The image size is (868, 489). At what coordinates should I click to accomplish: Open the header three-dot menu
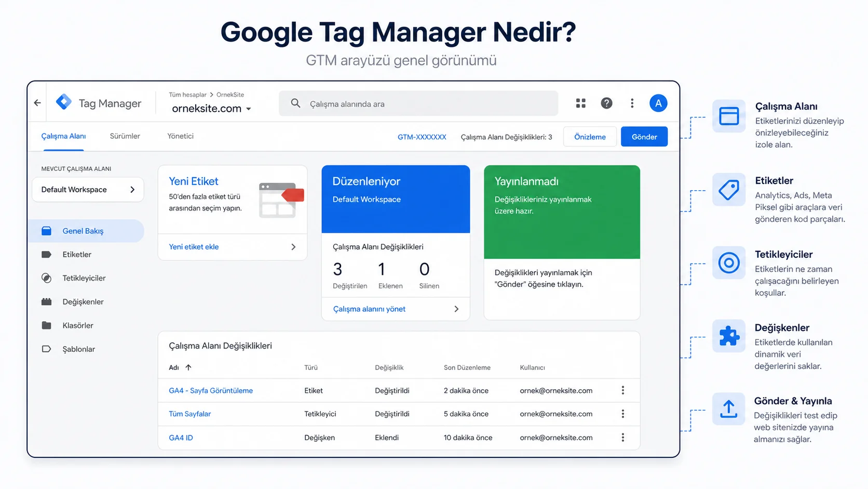tap(632, 103)
